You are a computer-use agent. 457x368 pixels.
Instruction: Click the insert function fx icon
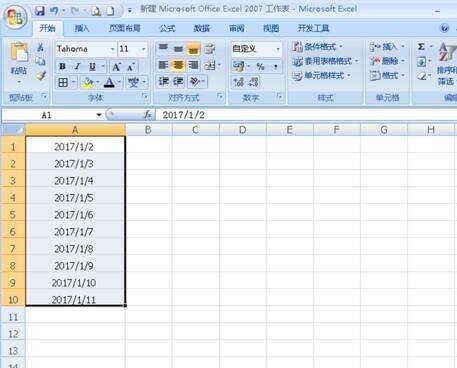coord(148,115)
